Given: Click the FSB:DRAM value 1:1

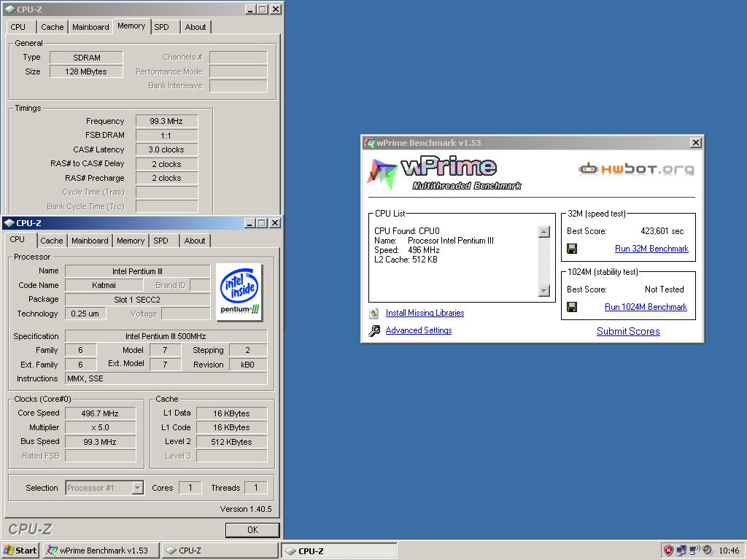Looking at the screenshot, I should coord(166,136).
